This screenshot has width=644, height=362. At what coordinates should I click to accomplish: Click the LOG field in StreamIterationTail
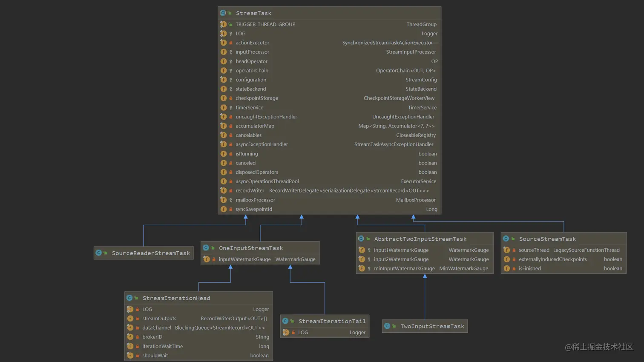pyautogui.click(x=303, y=332)
